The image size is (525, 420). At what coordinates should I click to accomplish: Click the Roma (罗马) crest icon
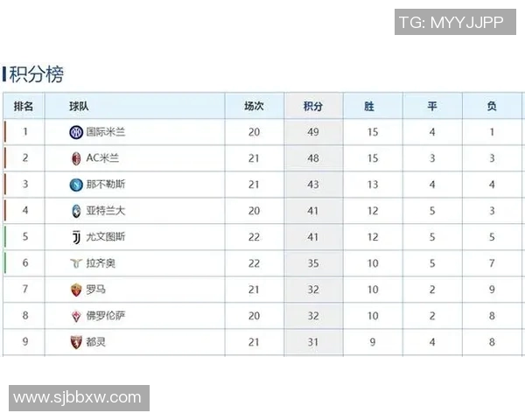(x=76, y=290)
